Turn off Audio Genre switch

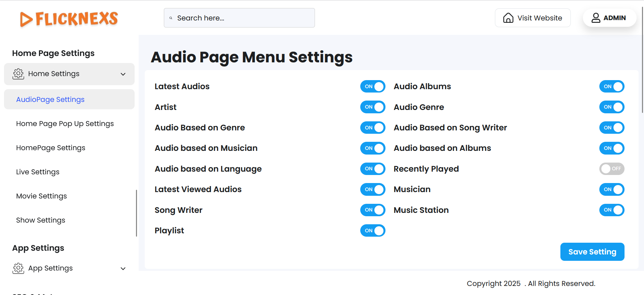tap(611, 107)
